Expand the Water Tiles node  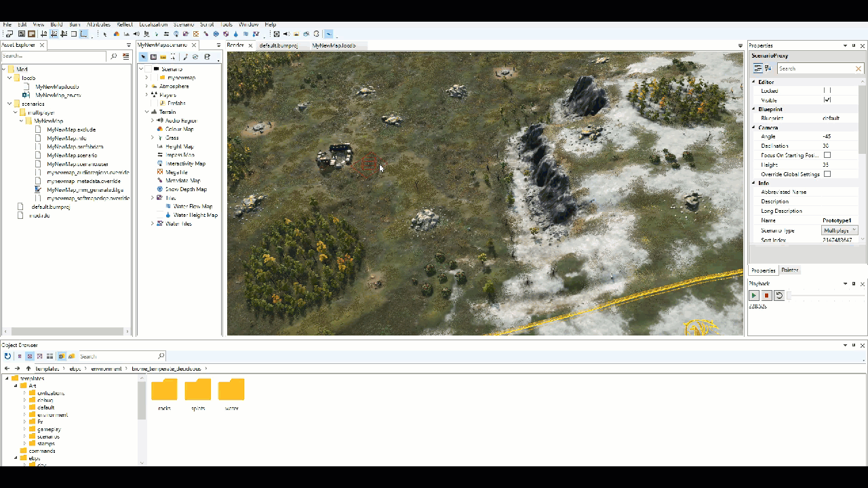point(153,224)
